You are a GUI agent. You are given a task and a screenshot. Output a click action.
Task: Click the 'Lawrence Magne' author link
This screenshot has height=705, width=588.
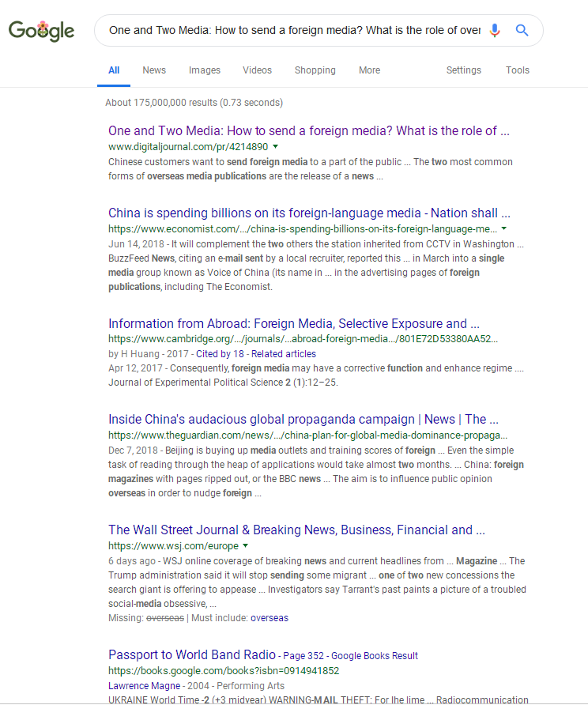click(x=145, y=686)
